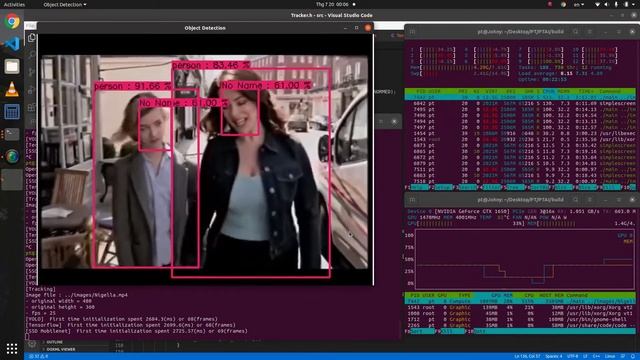
Task: Click the search icon in the htop terminal title bar
Action: (x=576, y=31)
